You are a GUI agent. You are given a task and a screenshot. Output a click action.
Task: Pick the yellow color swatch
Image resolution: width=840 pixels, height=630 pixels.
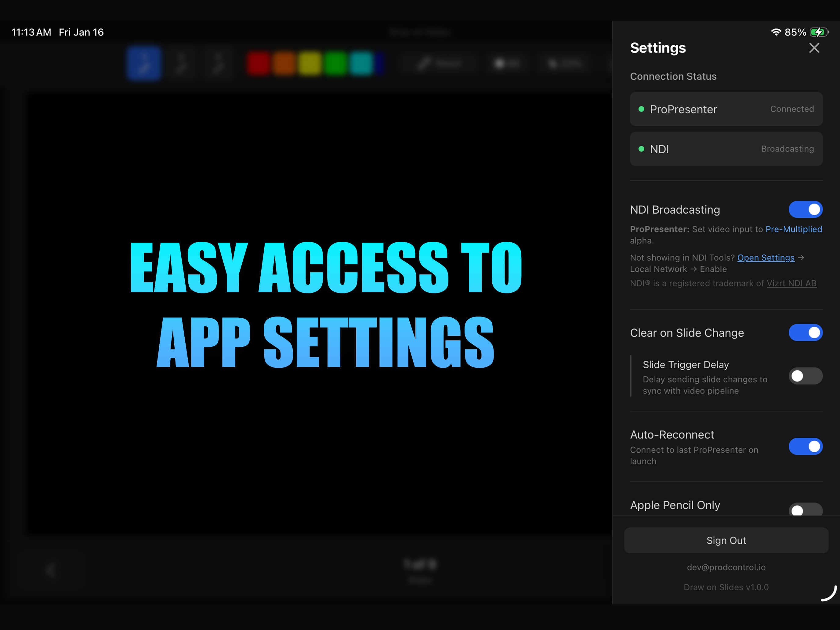click(x=310, y=63)
